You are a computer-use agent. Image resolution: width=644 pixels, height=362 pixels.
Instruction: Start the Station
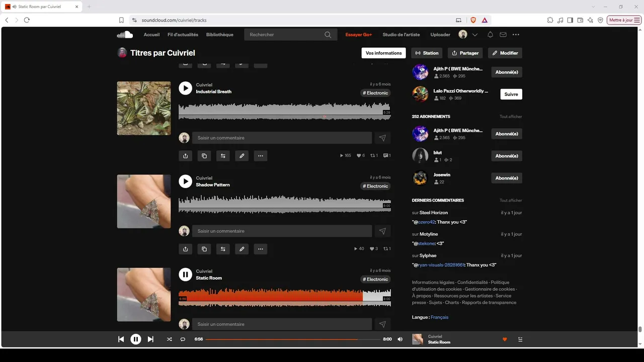click(x=427, y=53)
